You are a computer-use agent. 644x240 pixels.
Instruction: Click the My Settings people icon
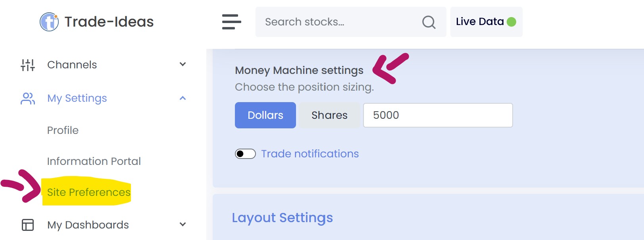tap(28, 98)
